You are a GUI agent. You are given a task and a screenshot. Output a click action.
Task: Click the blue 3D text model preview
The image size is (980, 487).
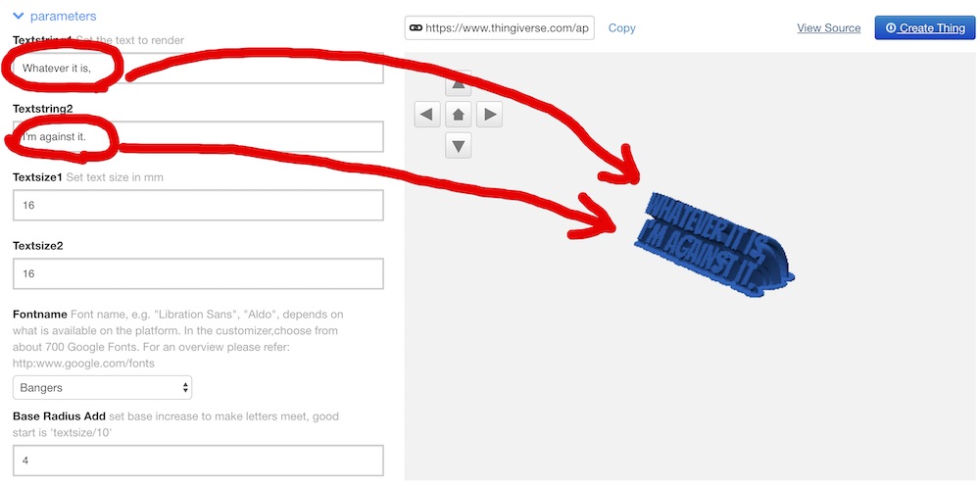click(713, 244)
